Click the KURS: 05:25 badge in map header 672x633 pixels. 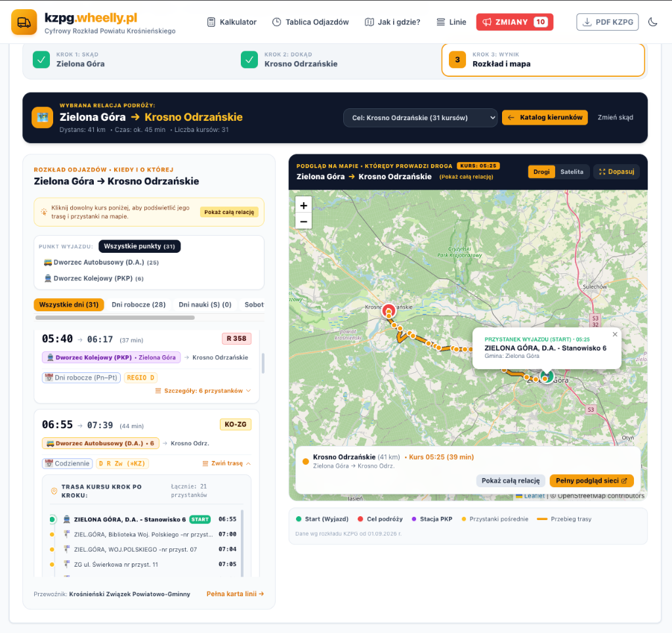pos(478,166)
